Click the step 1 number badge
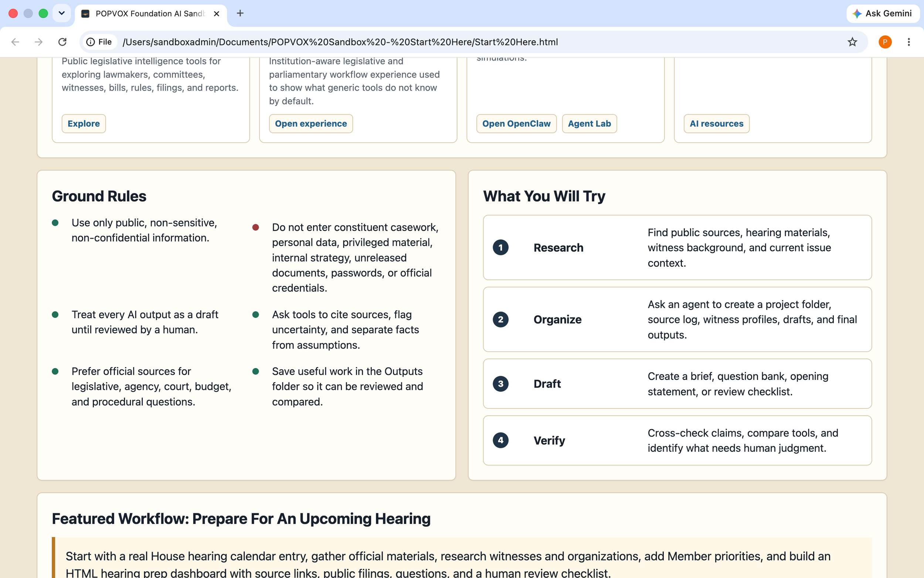 pos(500,247)
